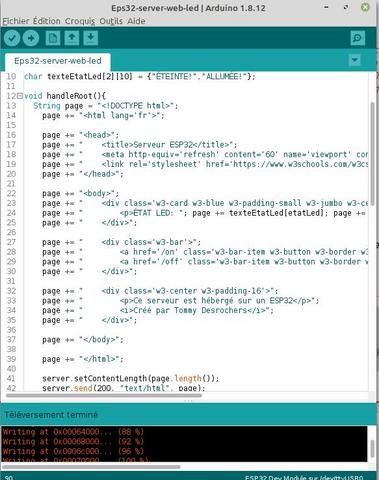Save the sketch with the down-arrow icon
Viewport: 379px width, 480px height.
pos(91,38)
